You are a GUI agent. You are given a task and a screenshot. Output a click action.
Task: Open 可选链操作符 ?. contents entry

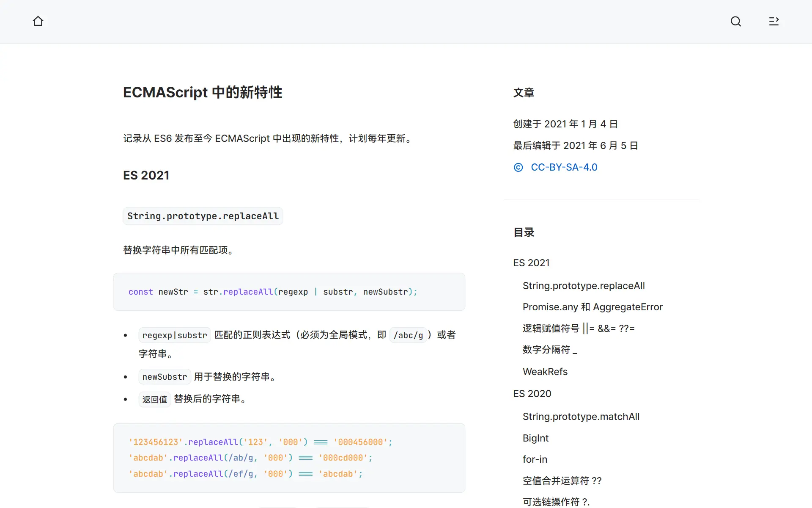click(x=556, y=502)
